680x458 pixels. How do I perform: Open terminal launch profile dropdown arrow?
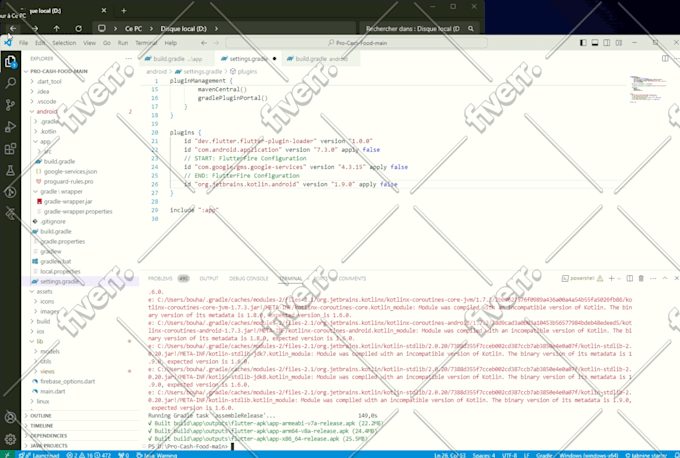click(x=619, y=278)
